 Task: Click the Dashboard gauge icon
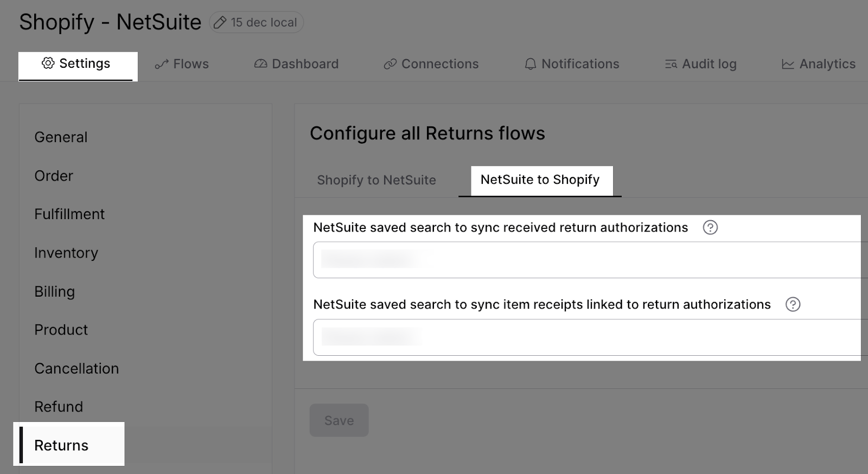pyautogui.click(x=260, y=64)
